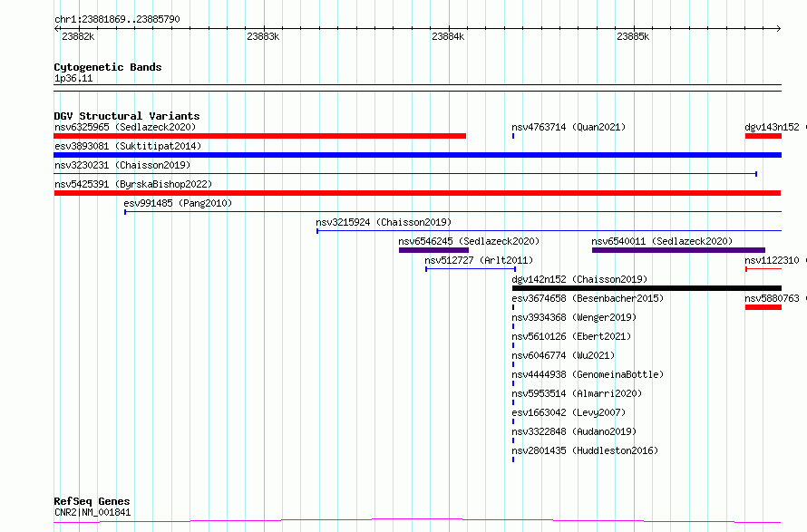
Task: Click the 23885k ruler position label
Action: tap(633, 36)
